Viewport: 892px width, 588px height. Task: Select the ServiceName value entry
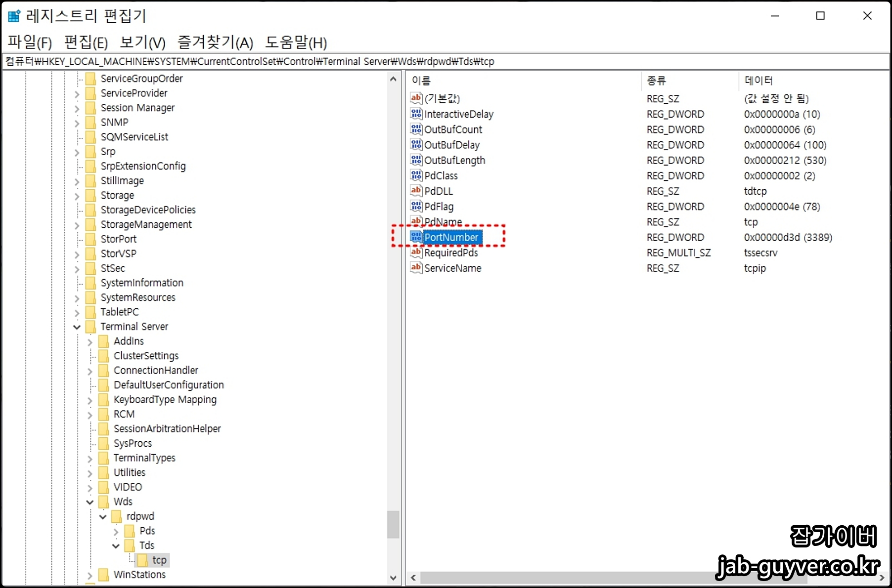(453, 268)
